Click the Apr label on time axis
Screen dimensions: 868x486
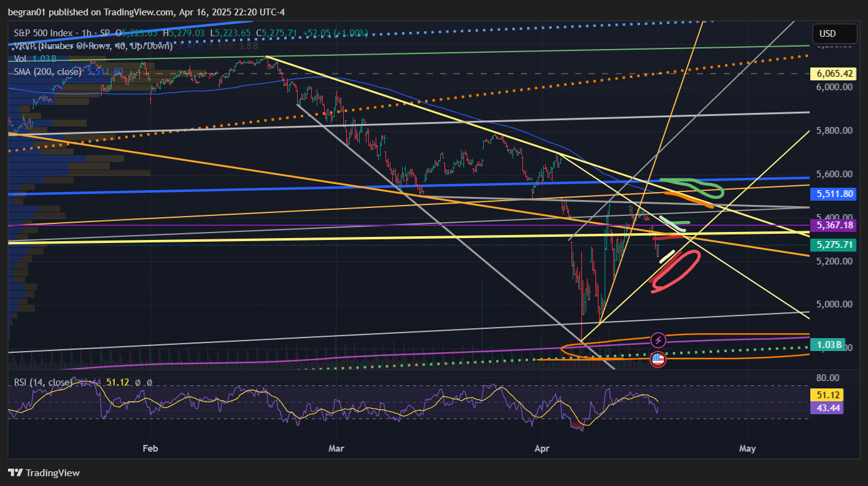pyautogui.click(x=543, y=449)
